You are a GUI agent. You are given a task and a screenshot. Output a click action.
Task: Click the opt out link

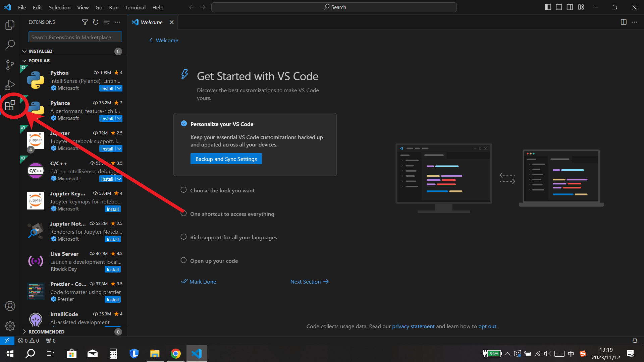(x=487, y=326)
